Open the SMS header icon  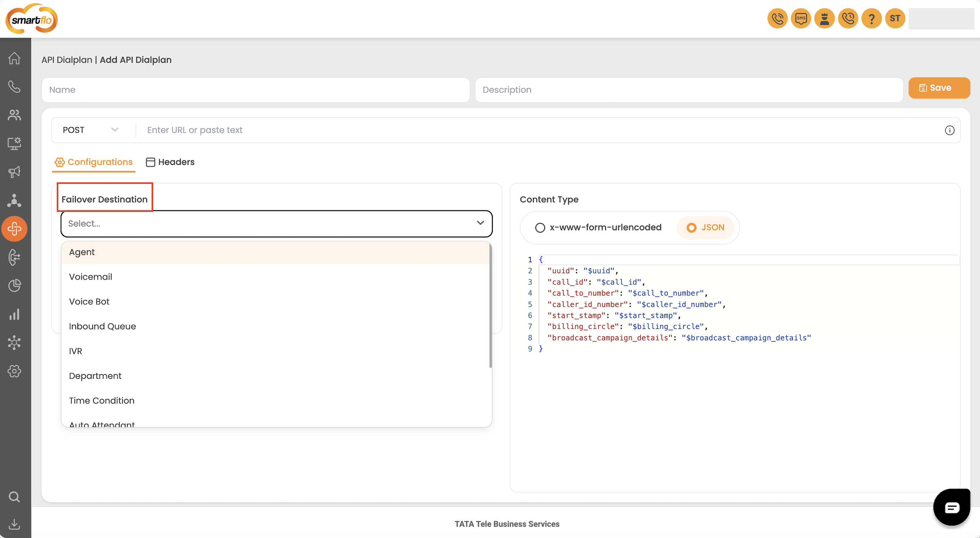tap(801, 19)
